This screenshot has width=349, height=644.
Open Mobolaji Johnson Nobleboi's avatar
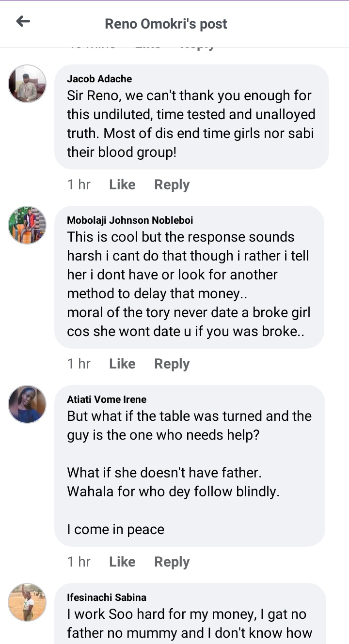[27, 225]
